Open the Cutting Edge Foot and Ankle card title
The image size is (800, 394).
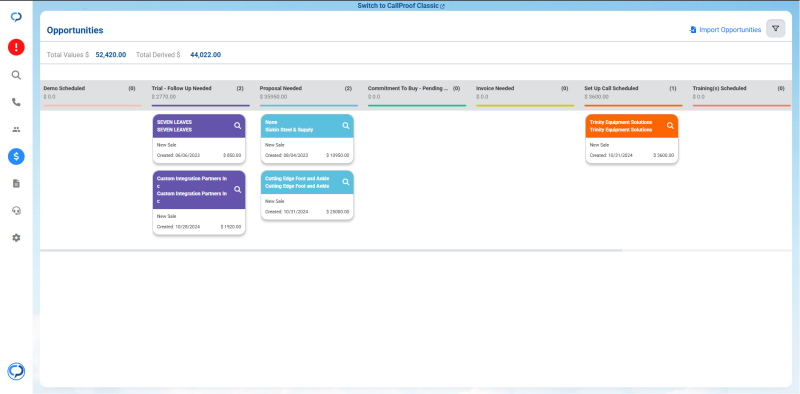coord(297,182)
